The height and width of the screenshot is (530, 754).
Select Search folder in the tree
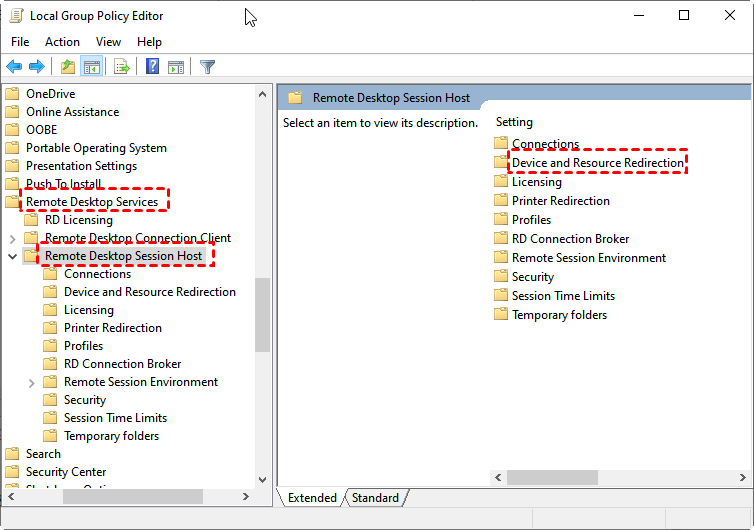(x=43, y=454)
